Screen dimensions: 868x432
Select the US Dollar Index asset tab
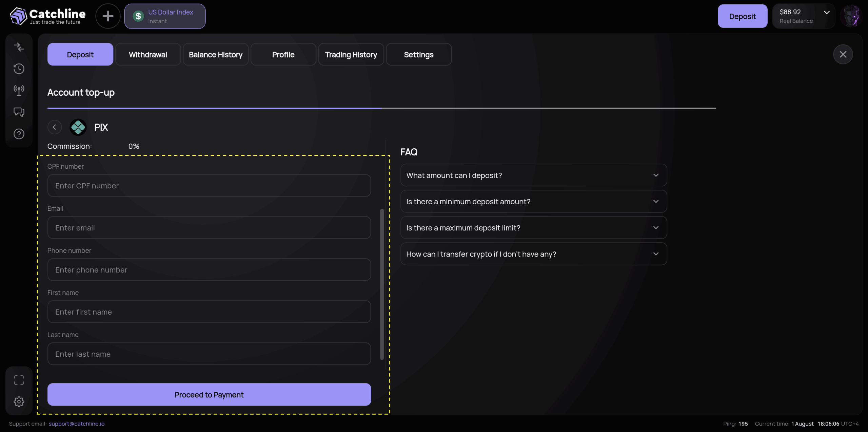click(x=165, y=16)
